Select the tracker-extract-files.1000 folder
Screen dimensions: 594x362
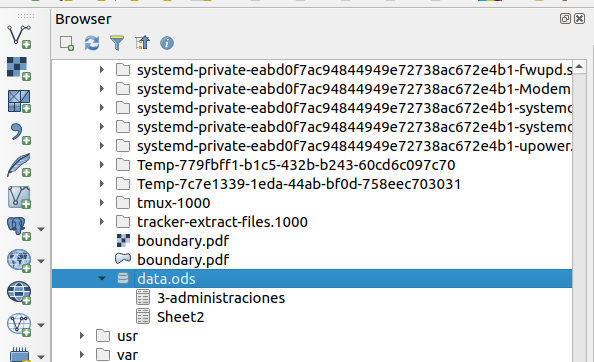click(222, 222)
